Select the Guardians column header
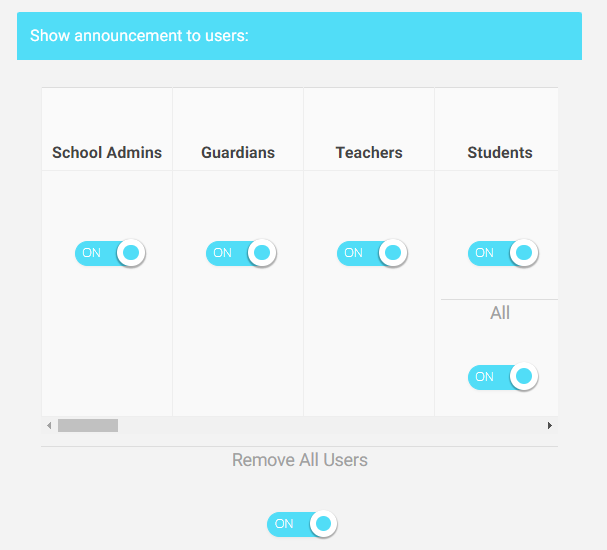Screen dimensions: 607x550 (x=238, y=153)
